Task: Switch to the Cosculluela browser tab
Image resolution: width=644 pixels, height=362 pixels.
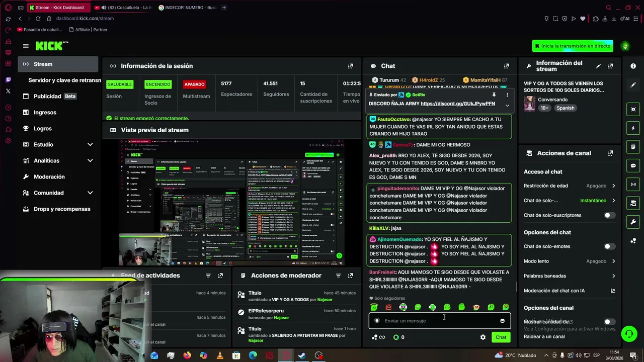Action: (x=123, y=8)
